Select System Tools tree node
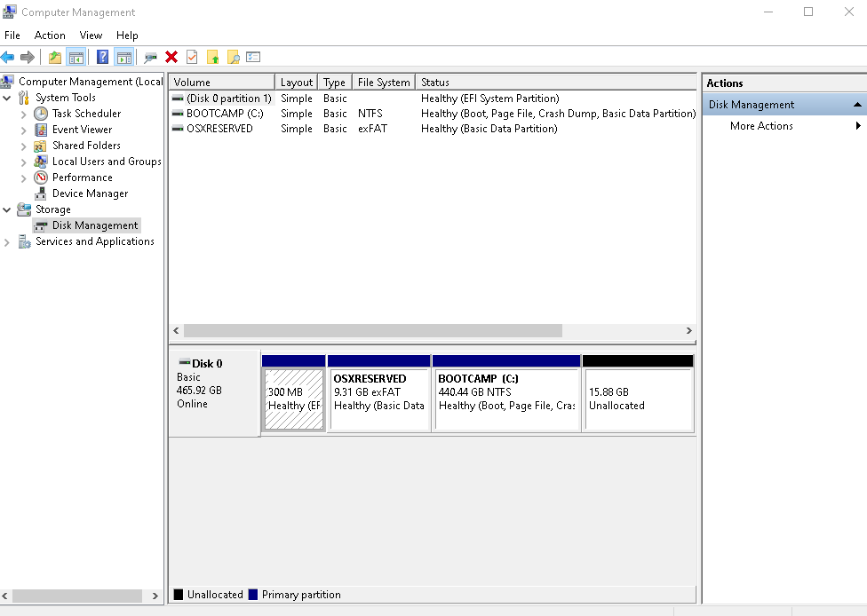 (65, 98)
